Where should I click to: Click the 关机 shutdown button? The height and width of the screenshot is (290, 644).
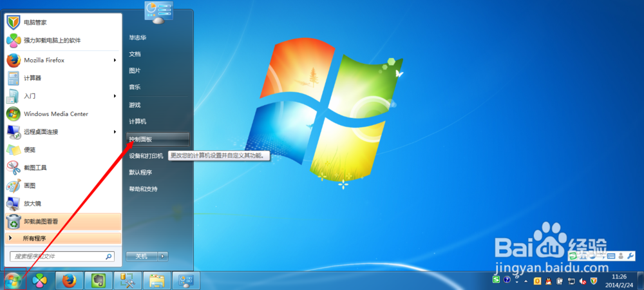[142, 256]
